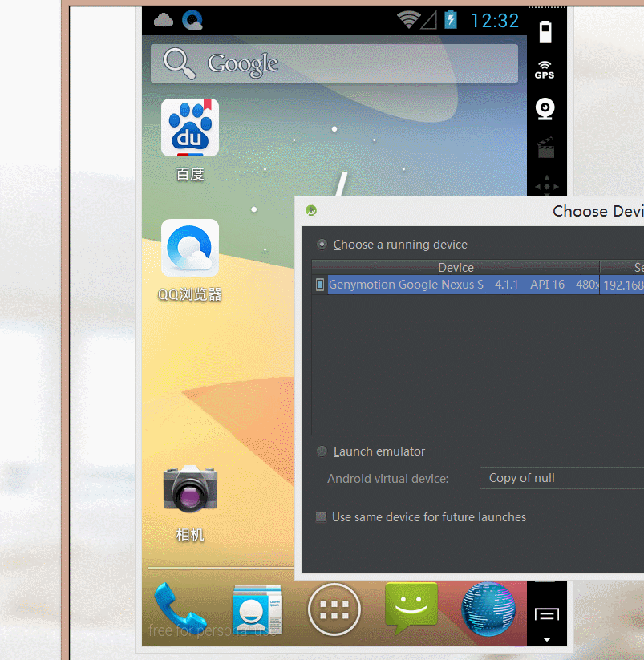
Task: Tap the 12:32 clock in status bar
Action: 495,21
